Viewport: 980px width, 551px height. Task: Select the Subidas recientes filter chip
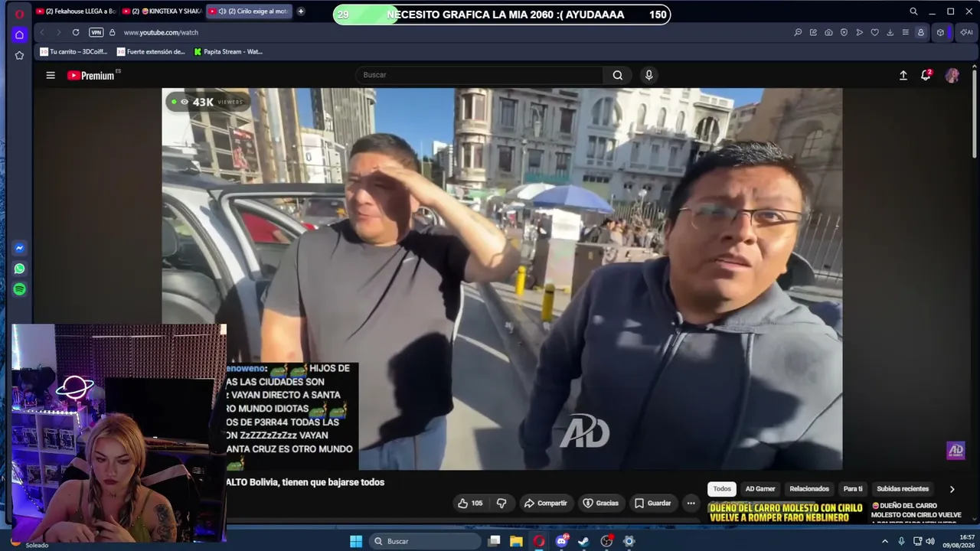tap(903, 489)
